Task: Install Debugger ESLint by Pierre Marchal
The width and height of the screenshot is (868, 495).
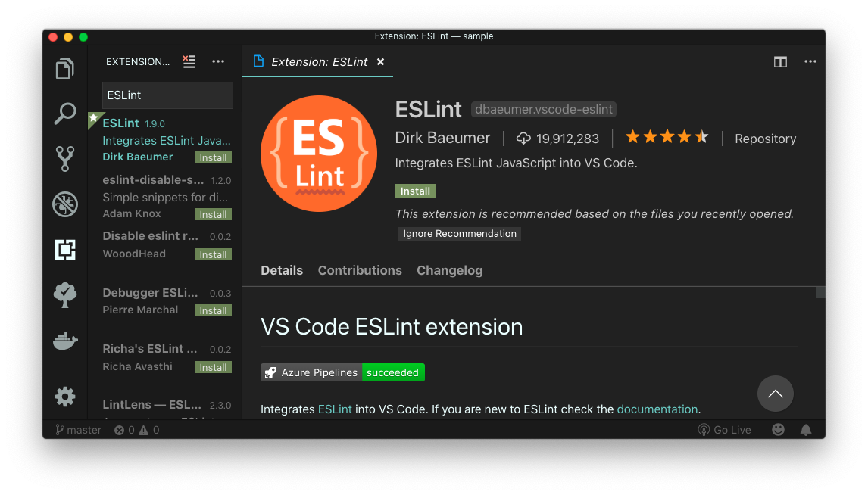Action: 213,310
